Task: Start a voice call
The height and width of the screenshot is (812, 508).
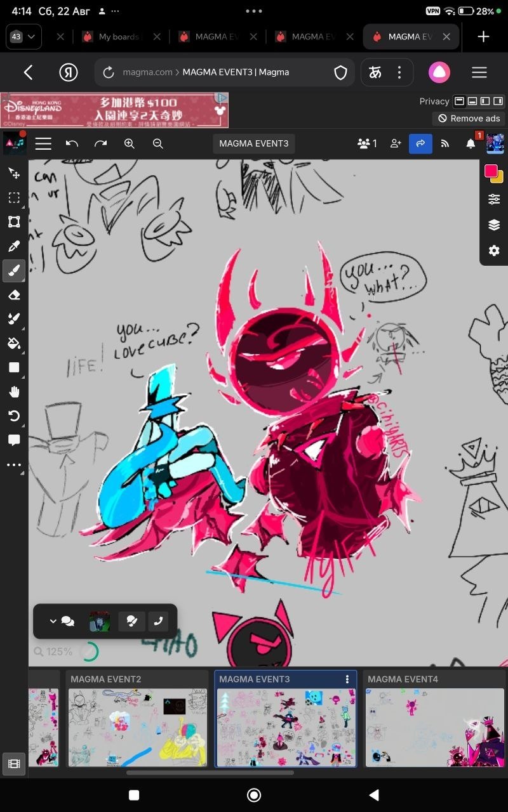Action: coord(158,621)
